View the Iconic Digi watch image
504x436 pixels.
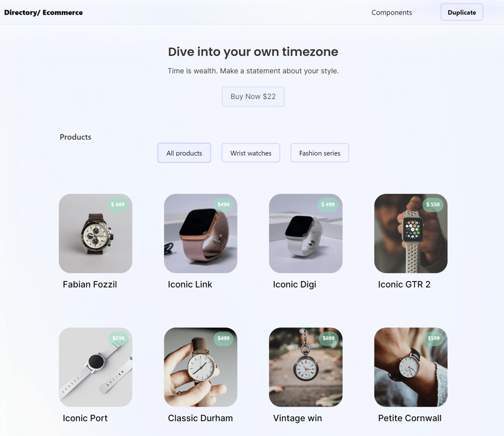pyautogui.click(x=306, y=233)
